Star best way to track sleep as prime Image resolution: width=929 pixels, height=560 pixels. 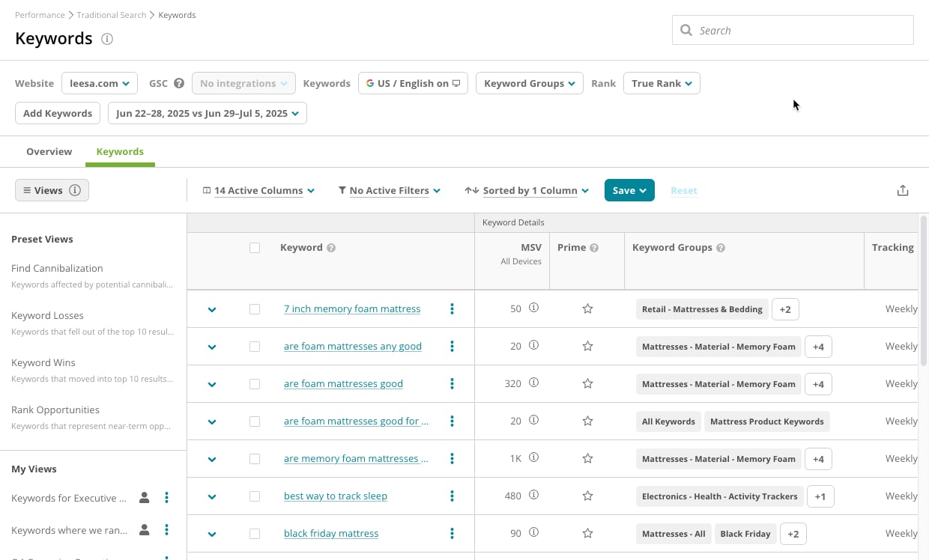tap(587, 496)
